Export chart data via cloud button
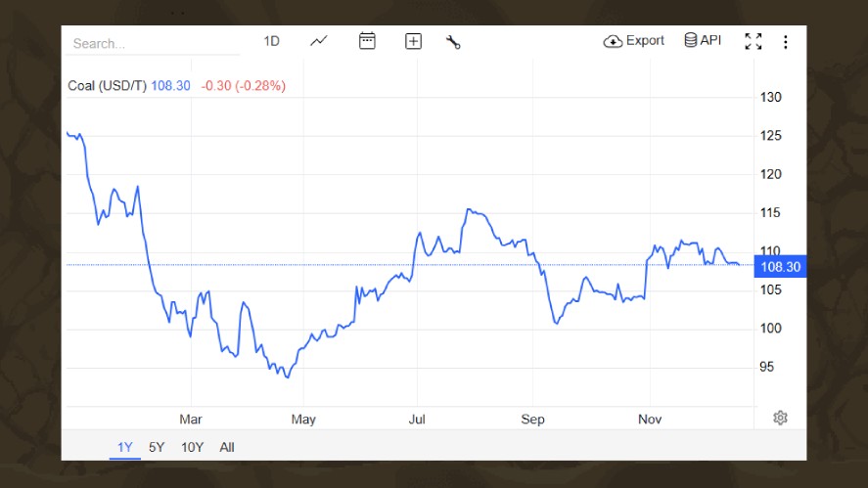This screenshot has height=488, width=868. click(x=634, y=41)
